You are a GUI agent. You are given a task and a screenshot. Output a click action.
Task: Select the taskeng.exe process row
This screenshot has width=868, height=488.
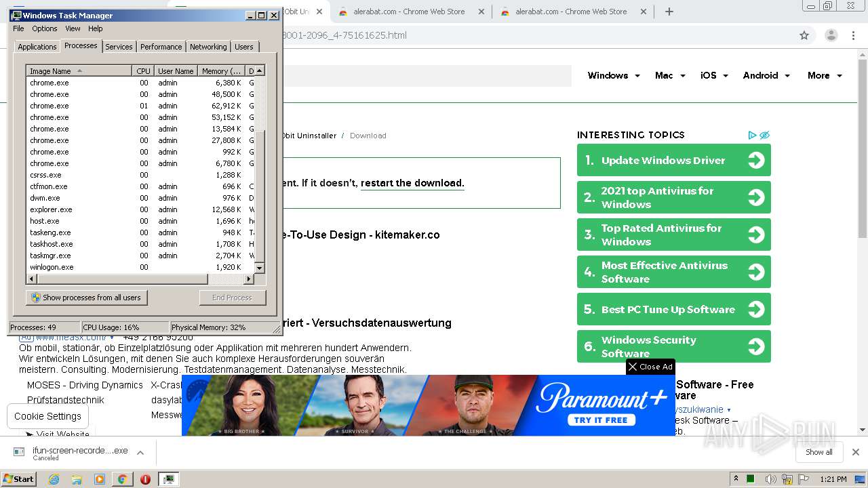pyautogui.click(x=140, y=232)
